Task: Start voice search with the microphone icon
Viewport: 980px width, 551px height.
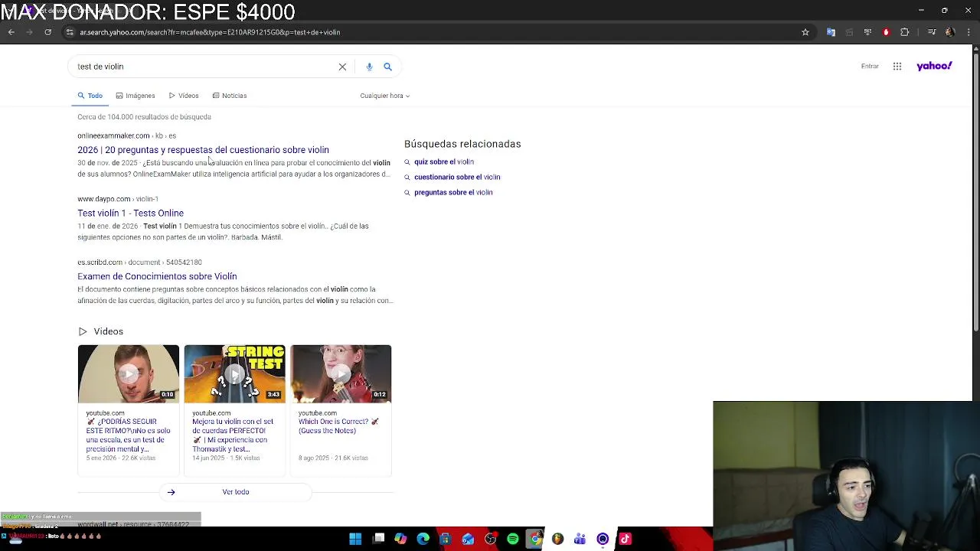Action: pos(369,67)
